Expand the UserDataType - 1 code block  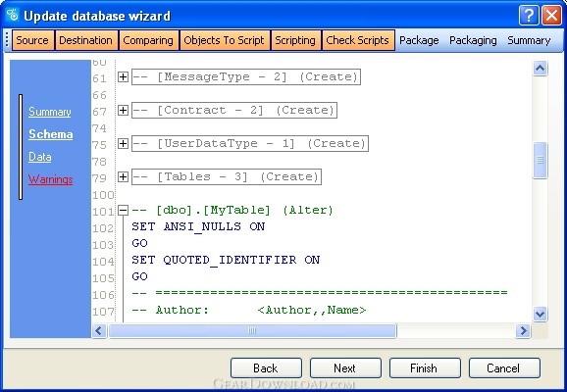click(x=123, y=143)
